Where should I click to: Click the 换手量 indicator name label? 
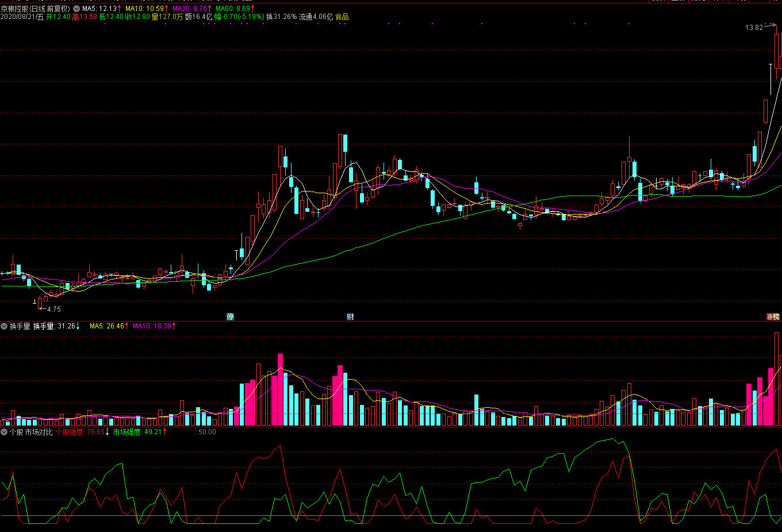point(20,326)
